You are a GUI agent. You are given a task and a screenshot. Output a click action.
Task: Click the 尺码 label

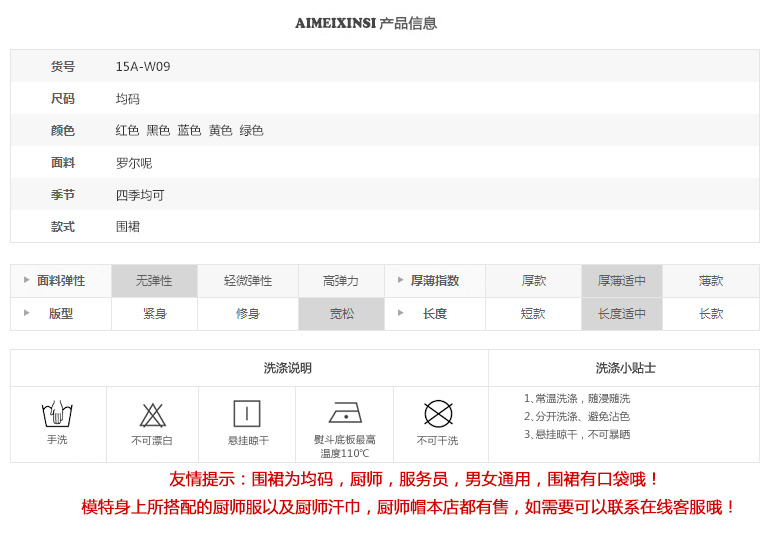tap(63, 99)
